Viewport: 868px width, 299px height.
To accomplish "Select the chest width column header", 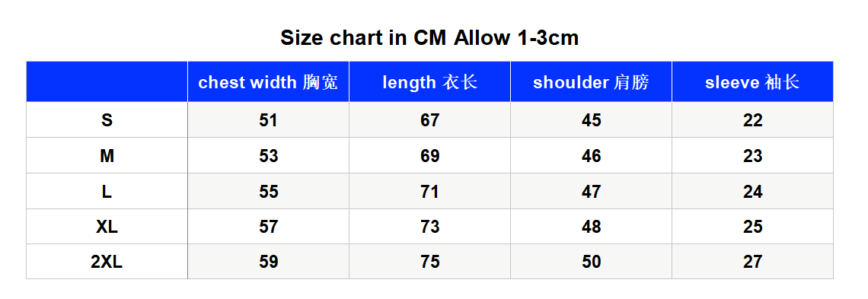I will (269, 82).
